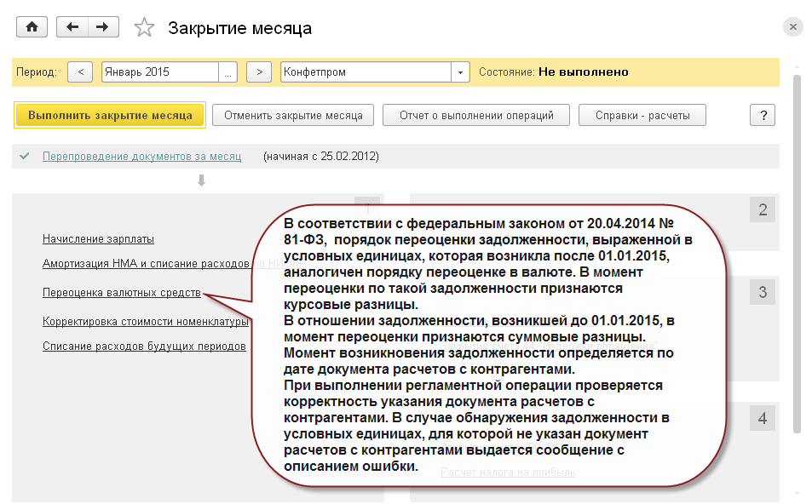Click the period field Январь 2015

(160, 72)
